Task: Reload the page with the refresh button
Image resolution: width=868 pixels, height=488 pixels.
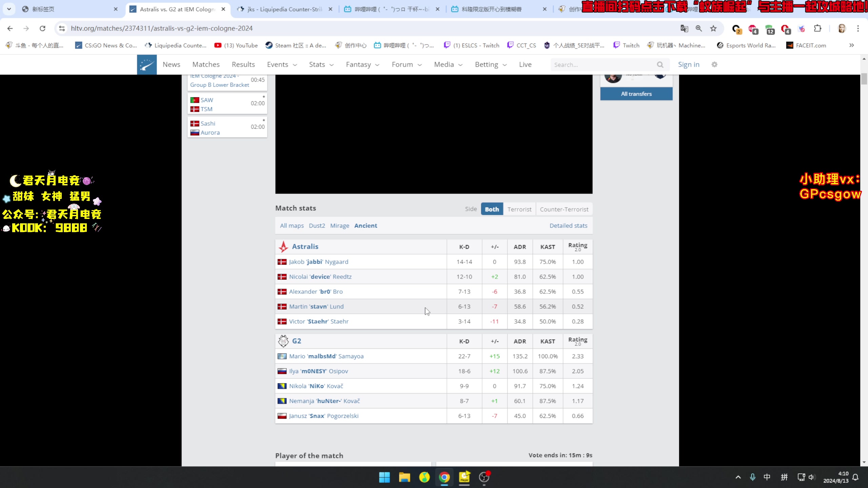Action: click(42, 28)
